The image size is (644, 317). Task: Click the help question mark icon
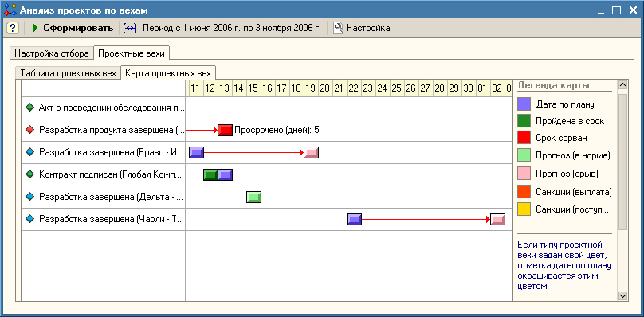(13, 28)
